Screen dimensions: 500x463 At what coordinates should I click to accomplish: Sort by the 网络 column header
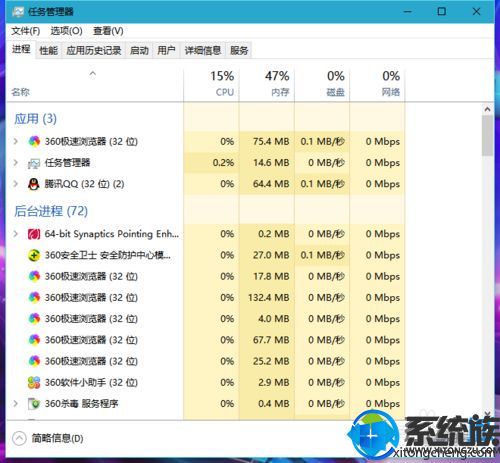[x=377, y=84]
